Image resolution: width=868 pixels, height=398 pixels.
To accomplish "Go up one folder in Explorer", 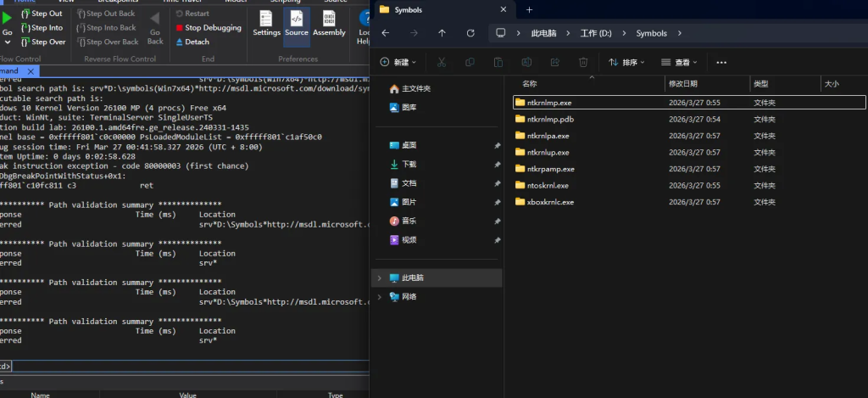I will (x=442, y=33).
